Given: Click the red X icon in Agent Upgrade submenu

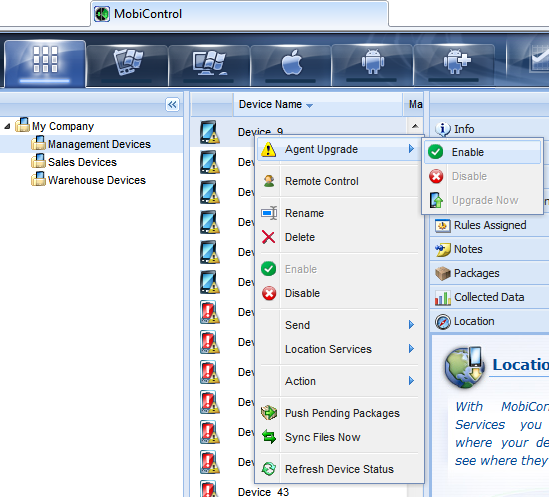Looking at the screenshot, I should pos(436,176).
